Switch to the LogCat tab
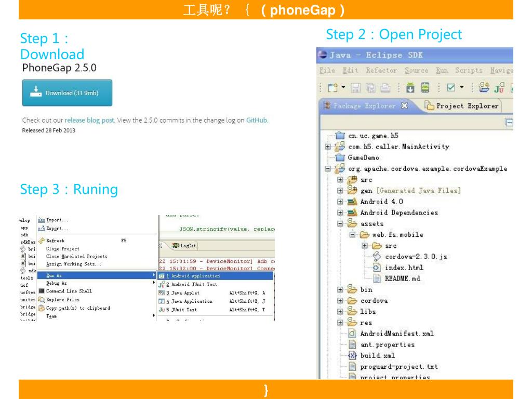532x399 pixels. pyautogui.click(x=184, y=246)
